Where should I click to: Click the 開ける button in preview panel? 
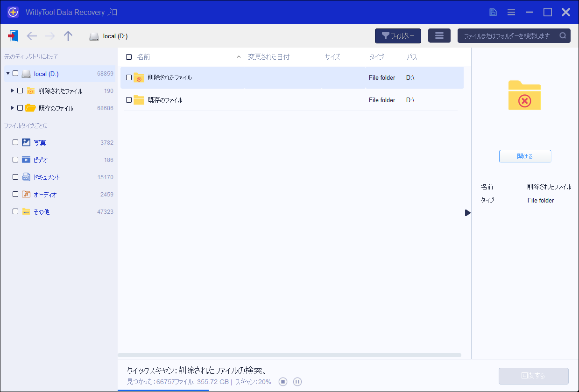tap(525, 156)
